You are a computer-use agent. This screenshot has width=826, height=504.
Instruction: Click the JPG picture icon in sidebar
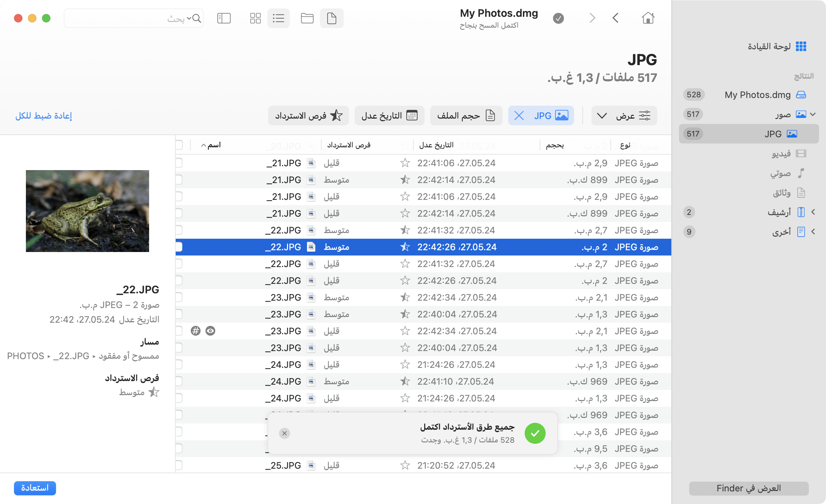(792, 134)
